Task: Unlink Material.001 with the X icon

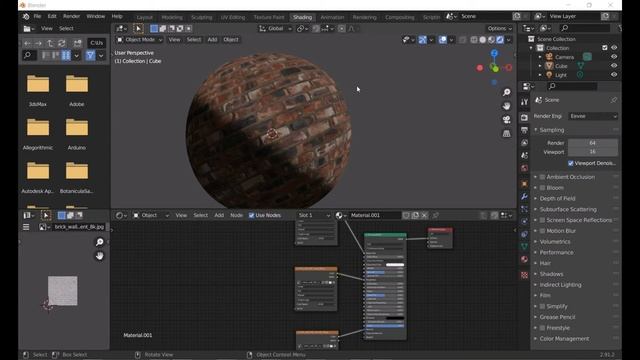Action: [x=424, y=215]
